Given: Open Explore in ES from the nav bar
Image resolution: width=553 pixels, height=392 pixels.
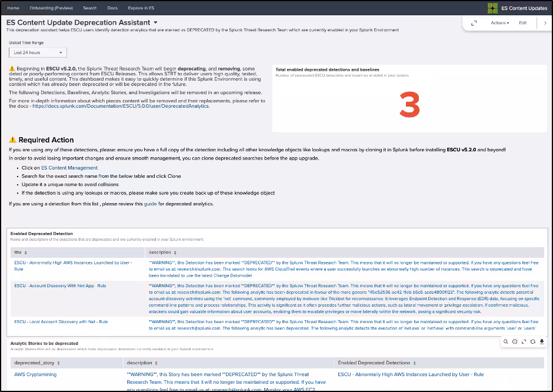Looking at the screenshot, I should point(141,8).
